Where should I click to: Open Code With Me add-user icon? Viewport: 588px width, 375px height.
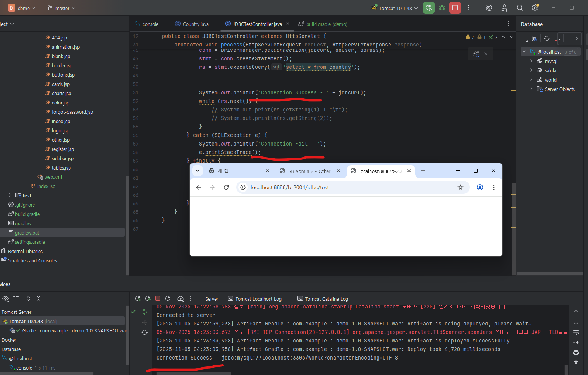click(x=504, y=8)
